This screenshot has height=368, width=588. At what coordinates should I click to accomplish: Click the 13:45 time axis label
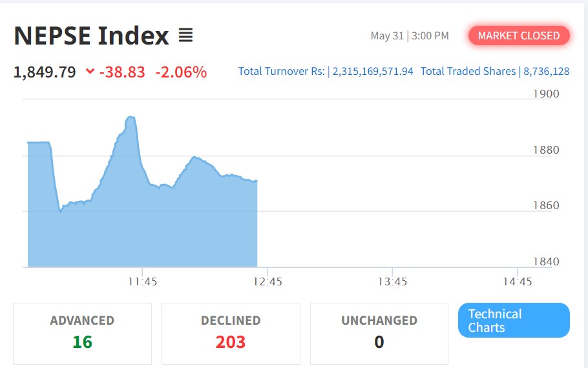[x=392, y=281]
